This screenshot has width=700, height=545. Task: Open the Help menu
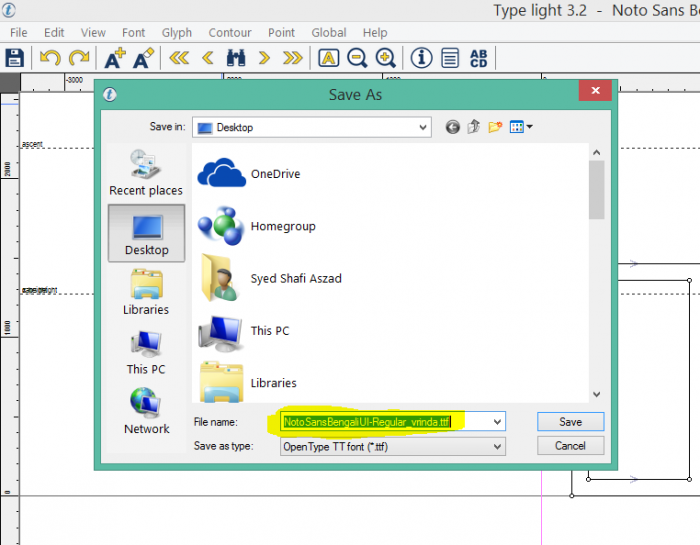(375, 33)
